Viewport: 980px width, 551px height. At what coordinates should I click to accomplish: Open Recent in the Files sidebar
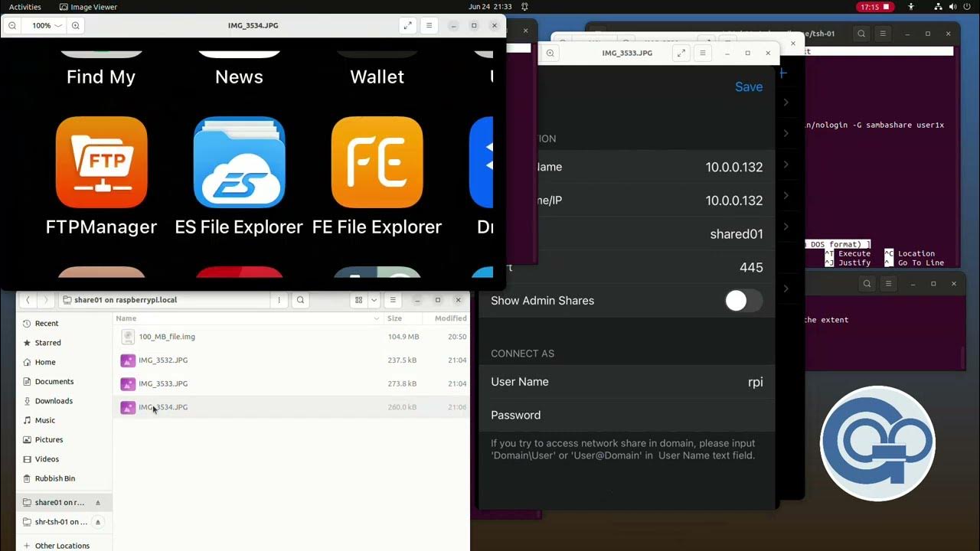pyautogui.click(x=64, y=324)
